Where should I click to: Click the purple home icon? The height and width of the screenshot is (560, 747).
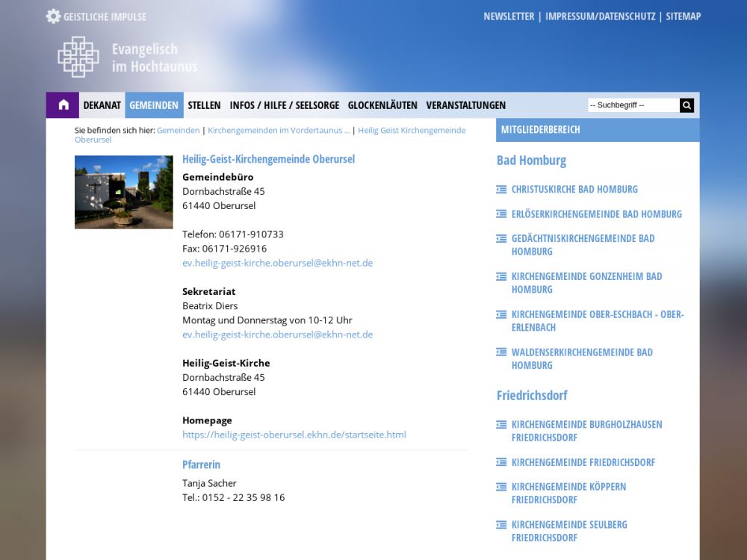pos(63,105)
